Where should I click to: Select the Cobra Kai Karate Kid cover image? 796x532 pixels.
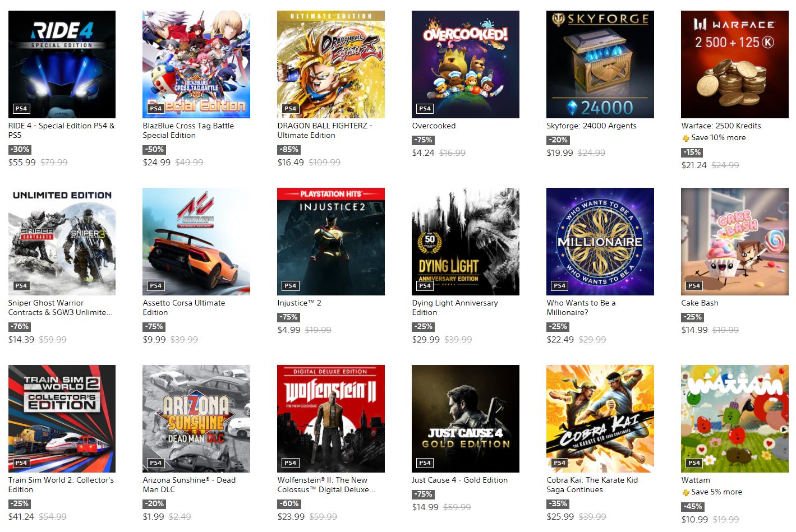[x=600, y=419]
